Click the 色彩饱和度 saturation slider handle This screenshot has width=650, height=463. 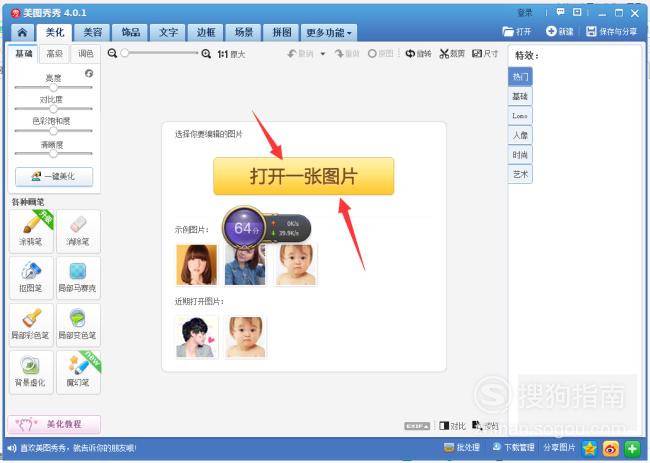tap(53, 131)
